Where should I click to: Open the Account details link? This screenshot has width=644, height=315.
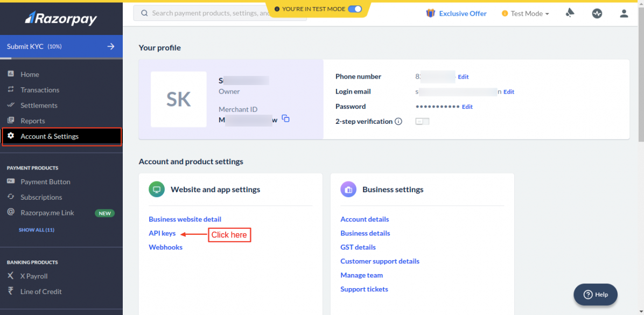point(365,219)
